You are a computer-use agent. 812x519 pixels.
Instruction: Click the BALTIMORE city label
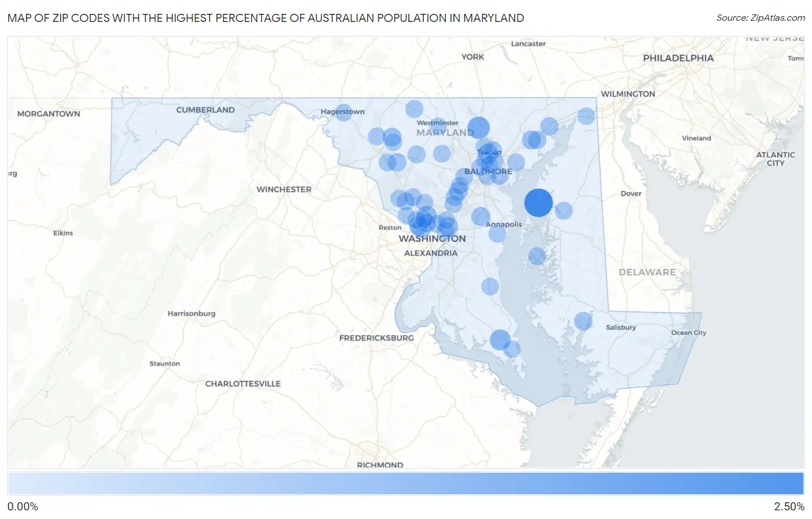click(x=488, y=171)
